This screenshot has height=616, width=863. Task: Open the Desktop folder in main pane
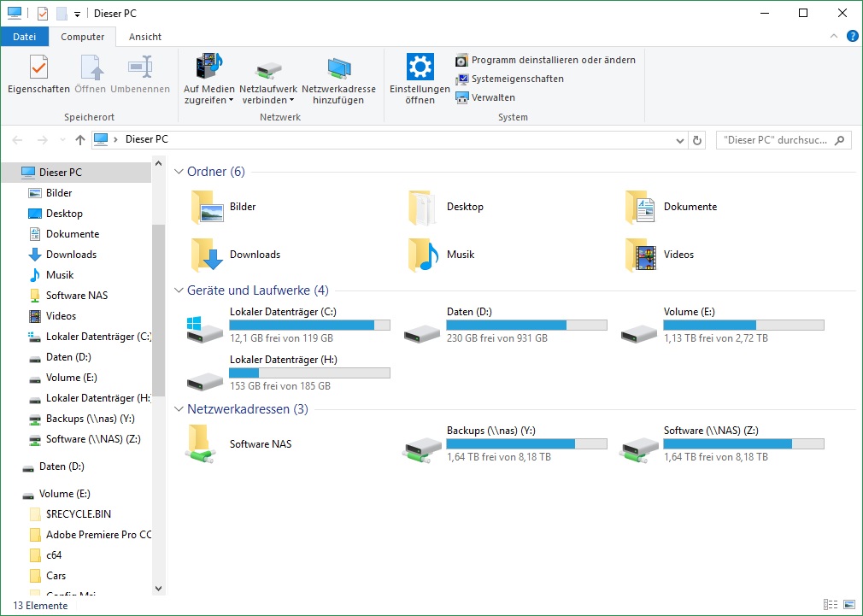click(446, 207)
